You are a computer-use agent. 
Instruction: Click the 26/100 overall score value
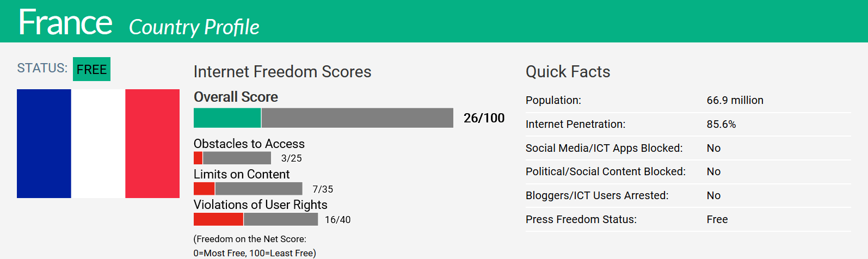[x=484, y=118]
